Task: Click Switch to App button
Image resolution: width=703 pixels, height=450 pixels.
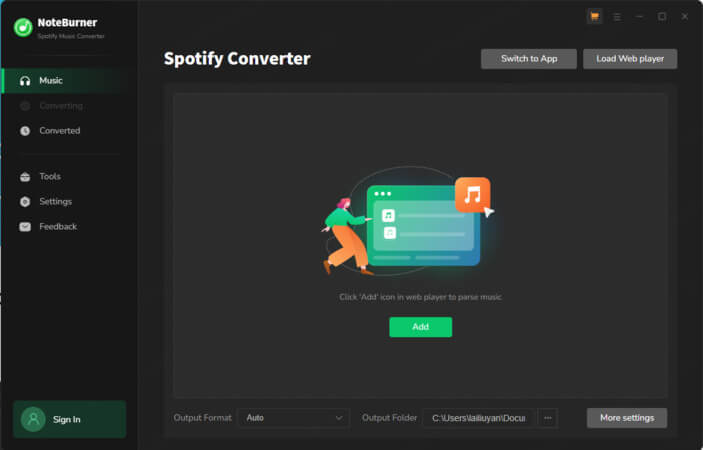Action: coord(528,59)
